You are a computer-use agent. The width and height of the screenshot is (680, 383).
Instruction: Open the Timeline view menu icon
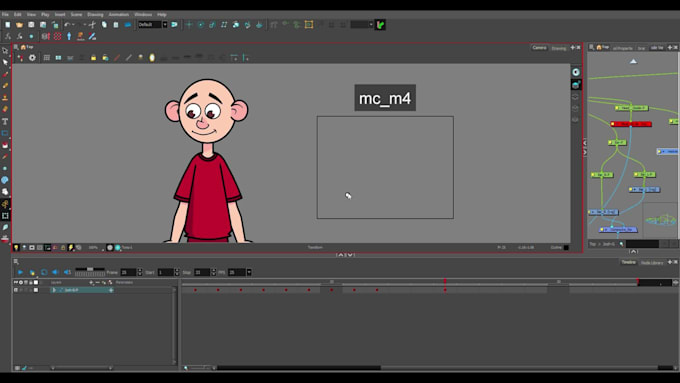pyautogui.click(x=16, y=262)
